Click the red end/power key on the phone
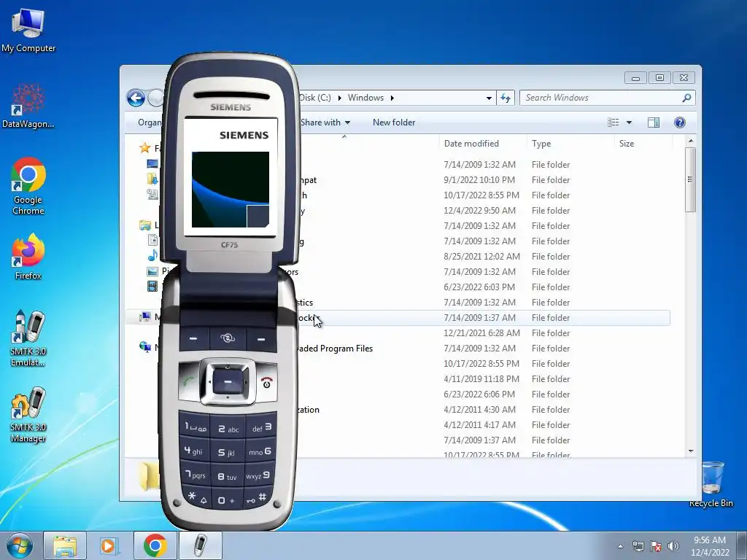Screen dimensions: 747x560 [x=267, y=382]
